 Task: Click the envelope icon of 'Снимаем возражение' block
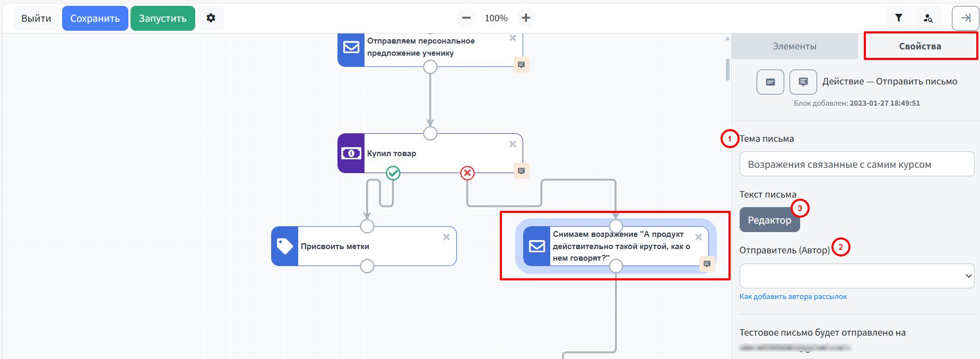point(537,246)
